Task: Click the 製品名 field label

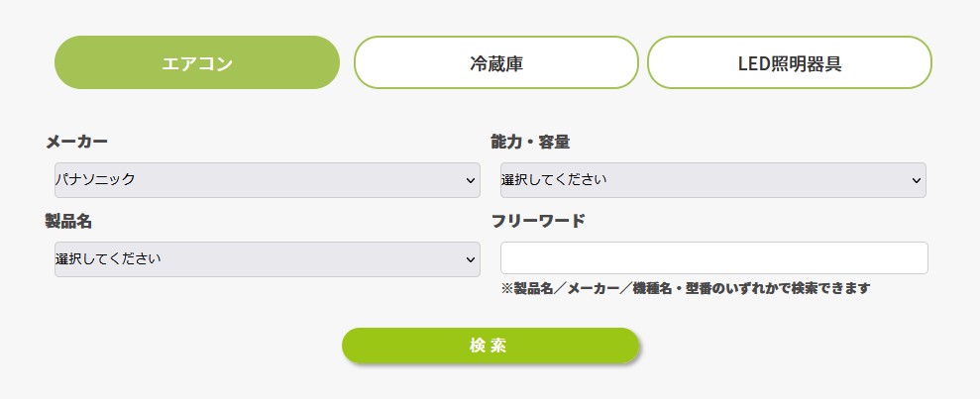Action: point(68,221)
